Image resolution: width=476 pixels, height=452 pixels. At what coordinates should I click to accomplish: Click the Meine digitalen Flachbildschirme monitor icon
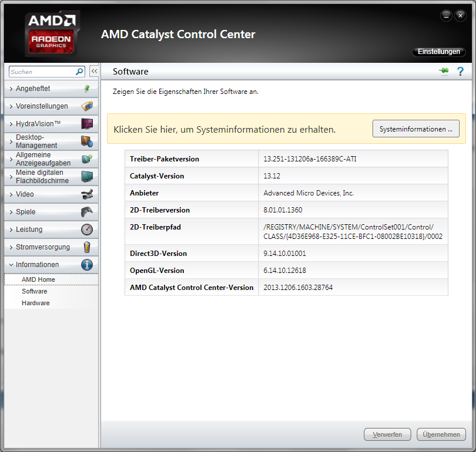click(x=87, y=177)
